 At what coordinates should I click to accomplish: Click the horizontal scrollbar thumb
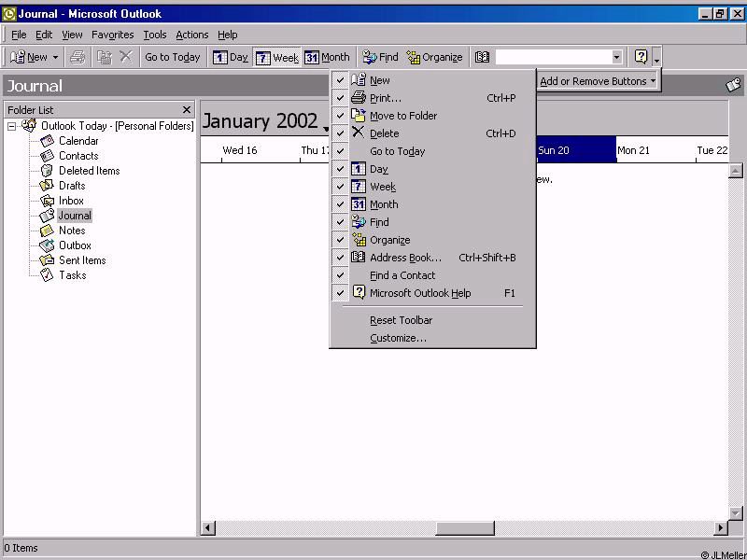(x=464, y=527)
